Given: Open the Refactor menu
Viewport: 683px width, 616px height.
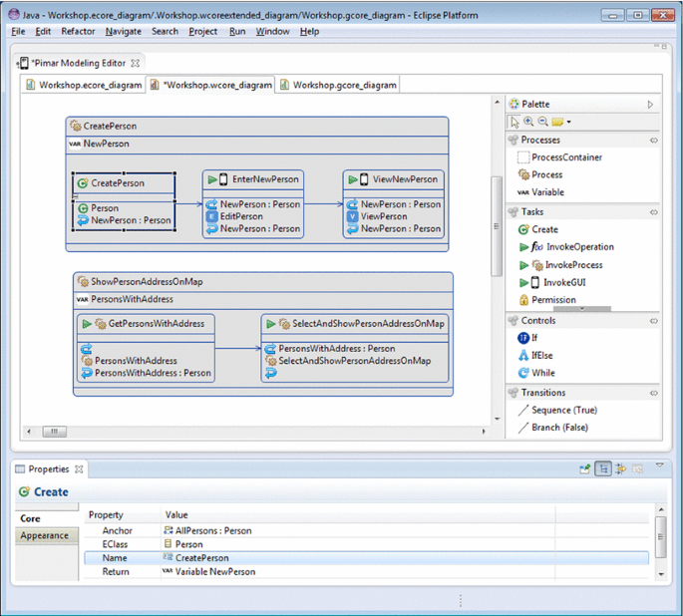Looking at the screenshot, I should [x=78, y=31].
